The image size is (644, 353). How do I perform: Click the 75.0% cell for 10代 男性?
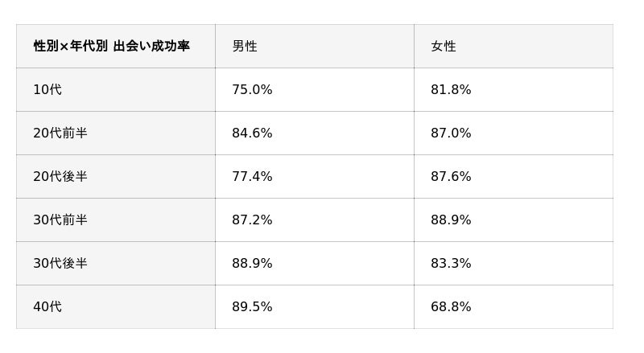point(252,90)
